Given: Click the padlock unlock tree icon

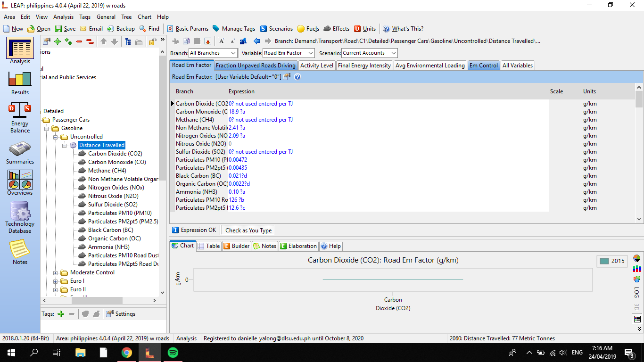Looking at the screenshot, I should pos(152,41).
